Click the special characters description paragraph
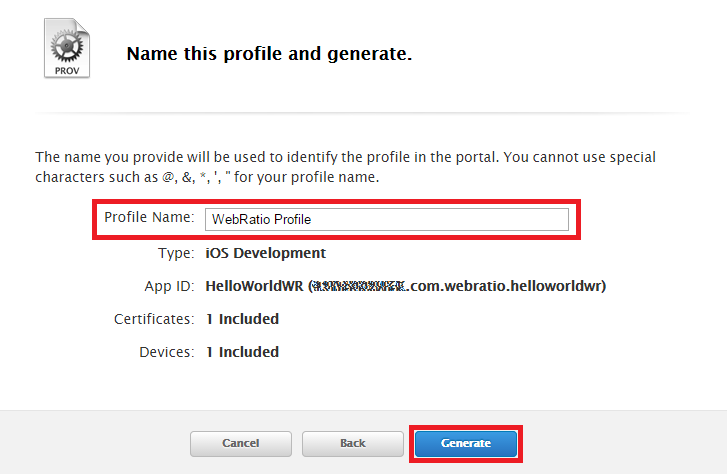 (x=345, y=167)
